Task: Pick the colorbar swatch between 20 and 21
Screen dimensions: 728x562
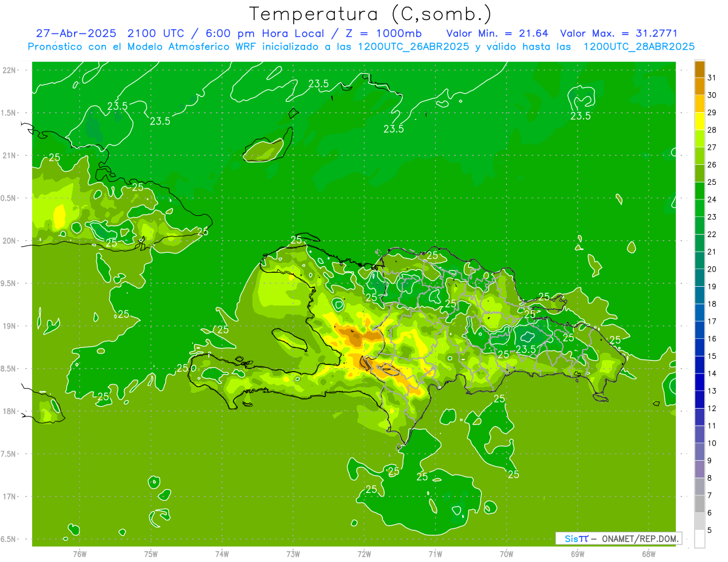Action: pyautogui.click(x=699, y=260)
